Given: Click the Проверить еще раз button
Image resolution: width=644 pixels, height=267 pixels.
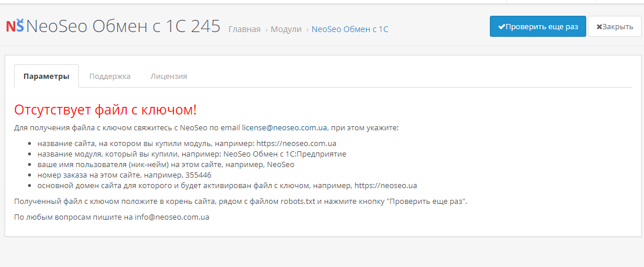Looking at the screenshot, I should tap(538, 27).
